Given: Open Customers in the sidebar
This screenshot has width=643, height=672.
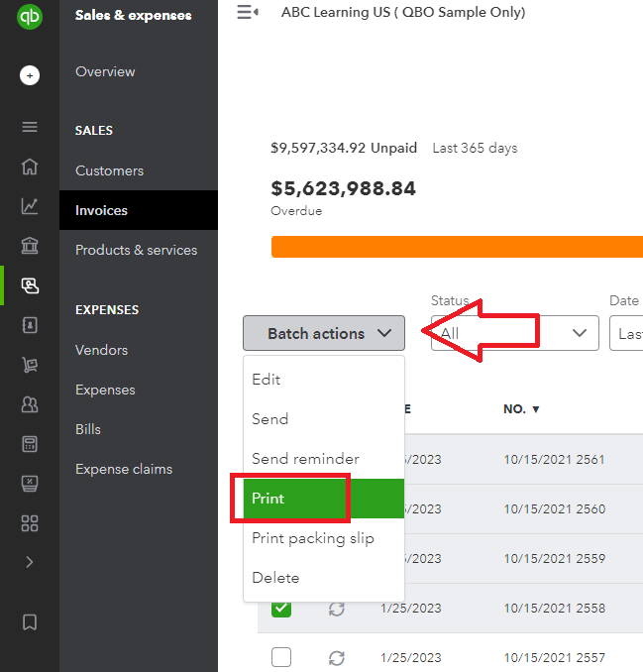Looking at the screenshot, I should [109, 170].
